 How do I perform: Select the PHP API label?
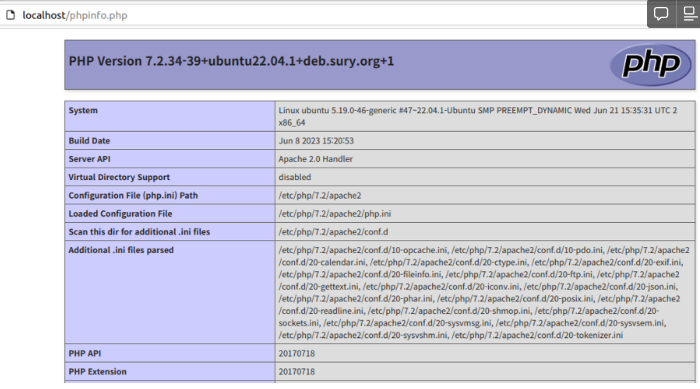(85, 354)
